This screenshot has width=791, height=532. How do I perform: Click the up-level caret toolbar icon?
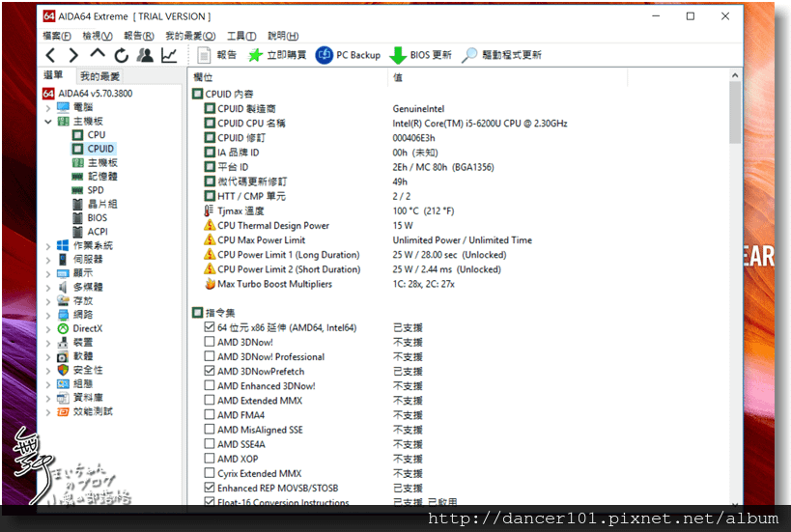coord(98,53)
